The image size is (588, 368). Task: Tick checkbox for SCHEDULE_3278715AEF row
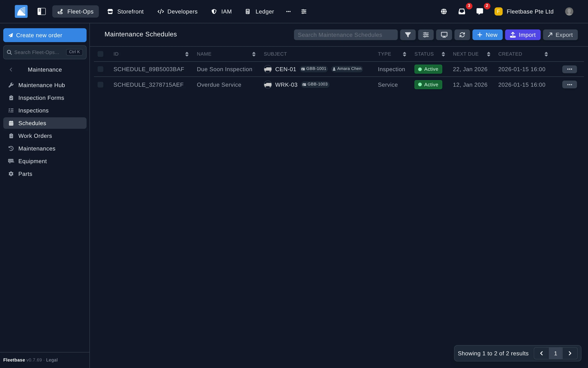pyautogui.click(x=100, y=85)
